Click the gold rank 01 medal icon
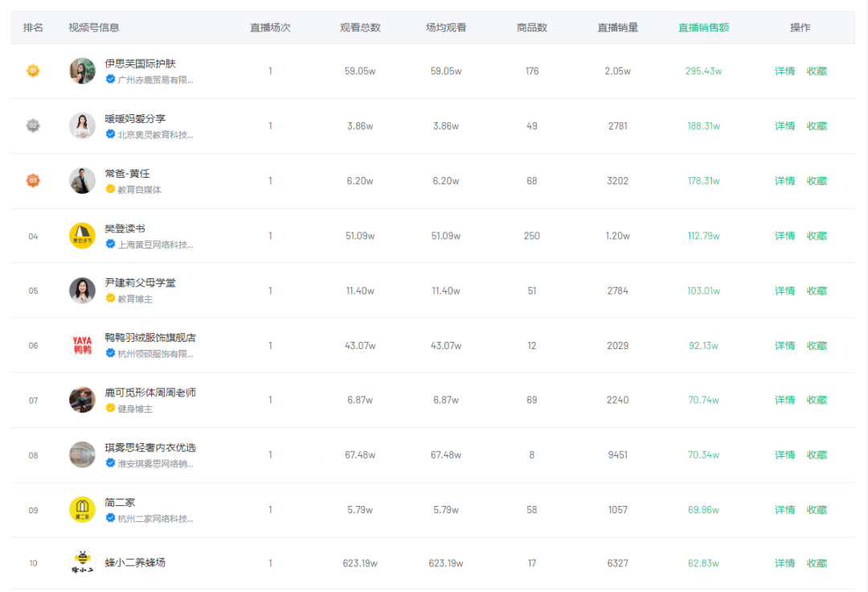 (x=33, y=71)
